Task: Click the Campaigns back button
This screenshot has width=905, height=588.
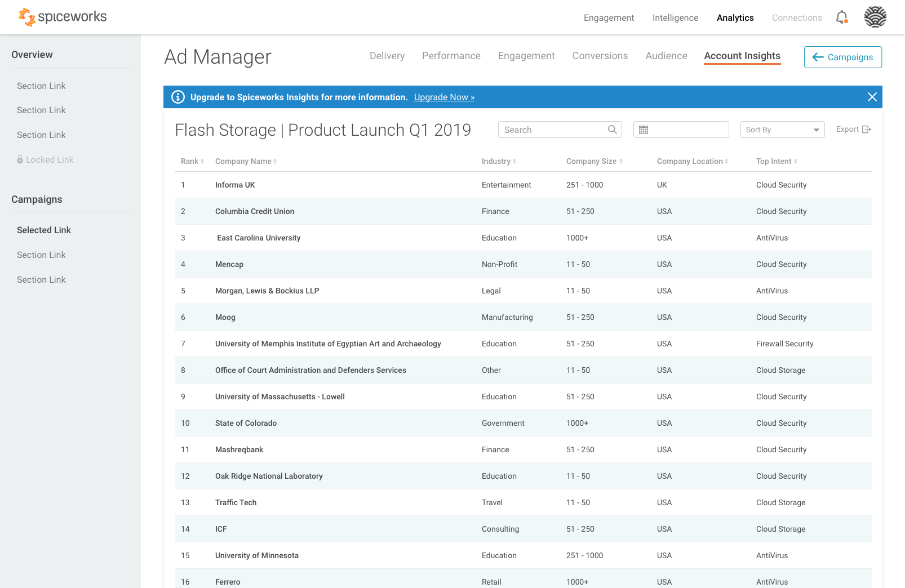Action: pos(843,57)
